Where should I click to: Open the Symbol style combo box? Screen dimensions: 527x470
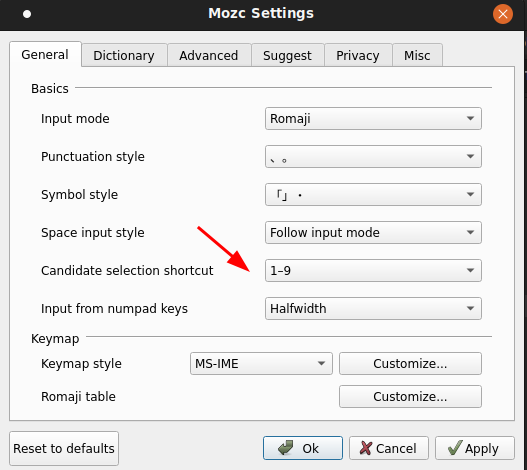pyautogui.click(x=373, y=195)
